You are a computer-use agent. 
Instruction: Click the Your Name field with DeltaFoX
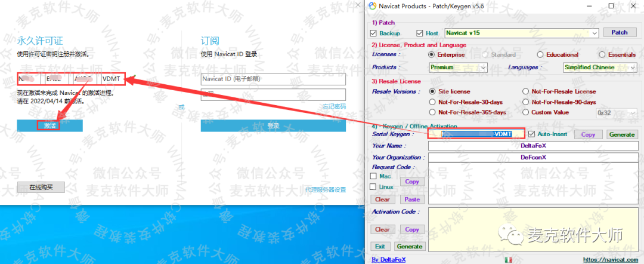pyautogui.click(x=533, y=146)
